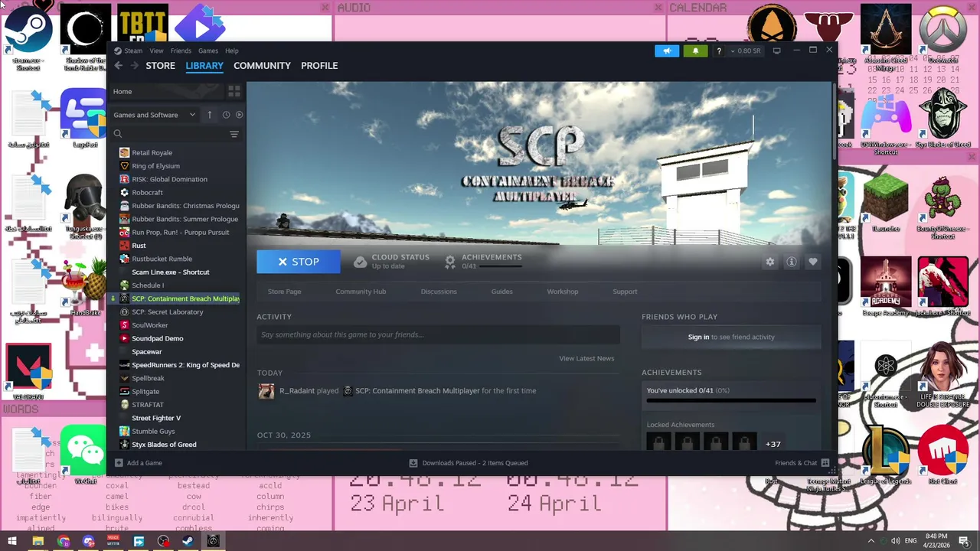Image resolution: width=980 pixels, height=551 pixels.
Task: Open Chrome from the taskbar
Action: 63,541
